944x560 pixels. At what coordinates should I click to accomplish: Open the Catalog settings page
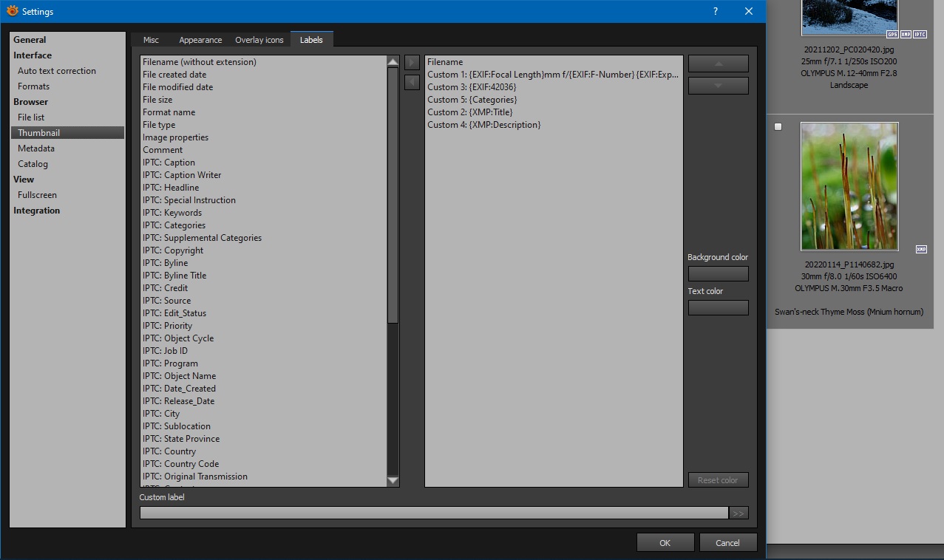point(33,164)
